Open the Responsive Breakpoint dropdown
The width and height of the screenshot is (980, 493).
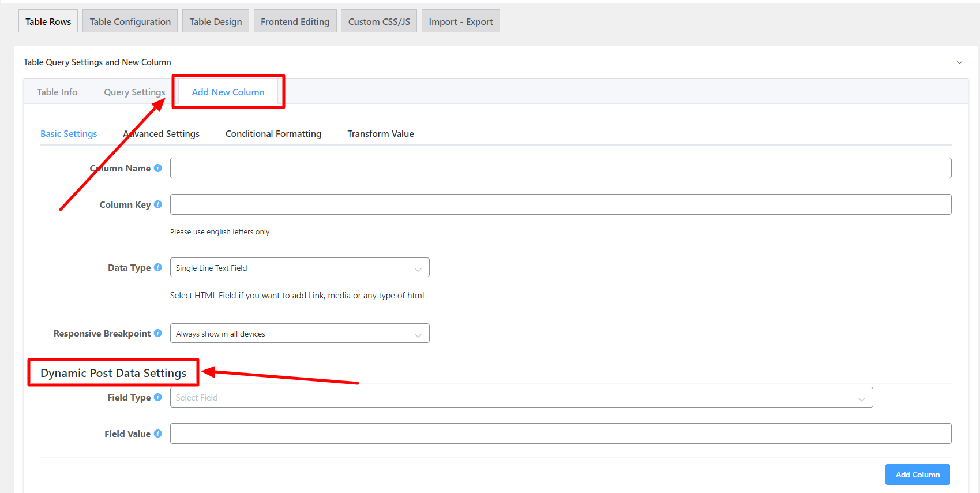tap(299, 333)
